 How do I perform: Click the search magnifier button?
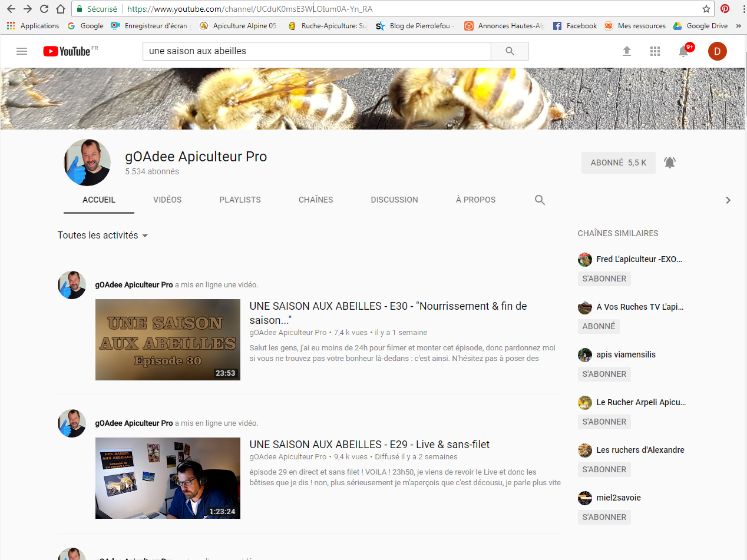510,51
